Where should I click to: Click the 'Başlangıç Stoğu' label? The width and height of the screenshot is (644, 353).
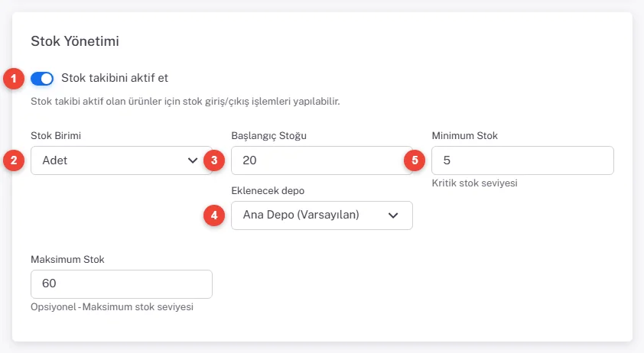click(269, 136)
